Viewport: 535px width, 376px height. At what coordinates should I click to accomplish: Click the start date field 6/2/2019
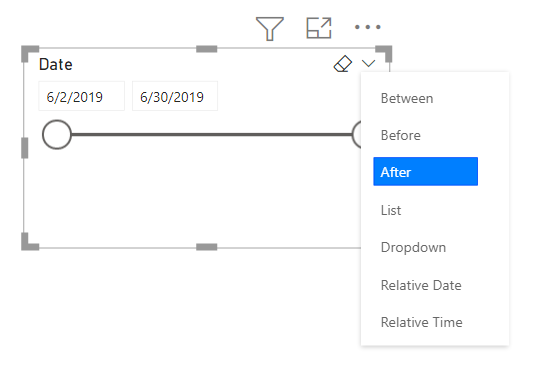(x=82, y=96)
